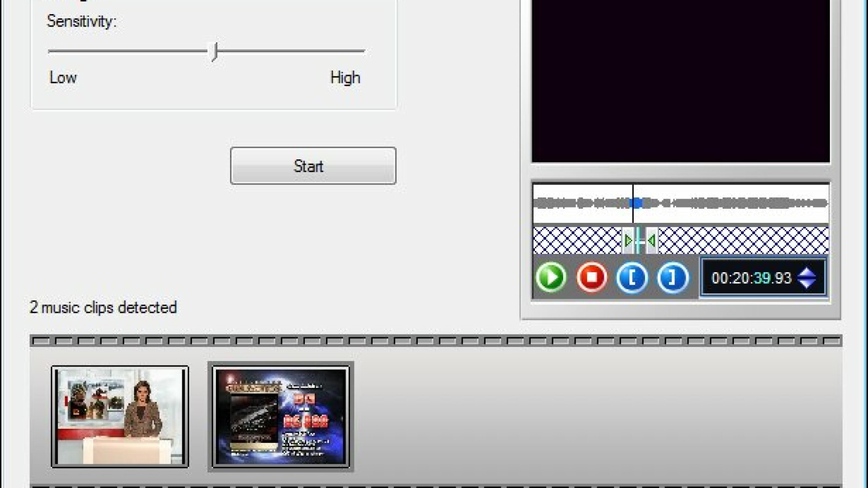This screenshot has height=488, width=868.
Task: Decrease timecode with the down arrow
Action: (807, 284)
